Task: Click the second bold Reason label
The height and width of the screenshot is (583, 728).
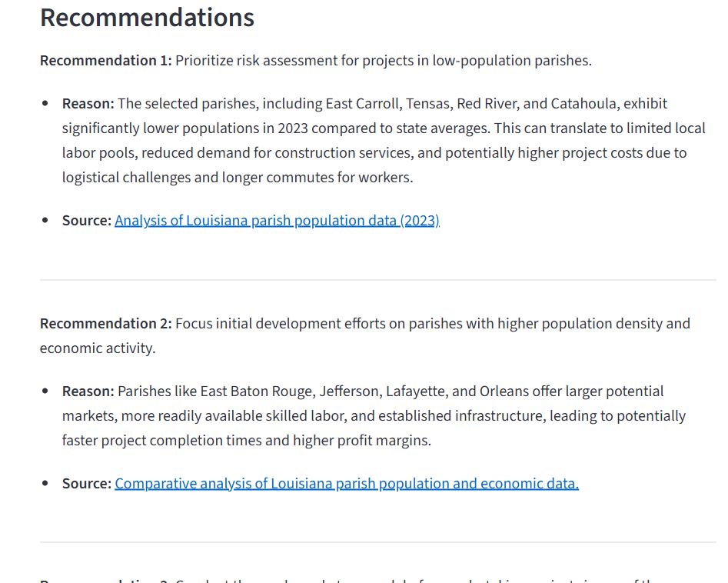Action: (x=88, y=391)
